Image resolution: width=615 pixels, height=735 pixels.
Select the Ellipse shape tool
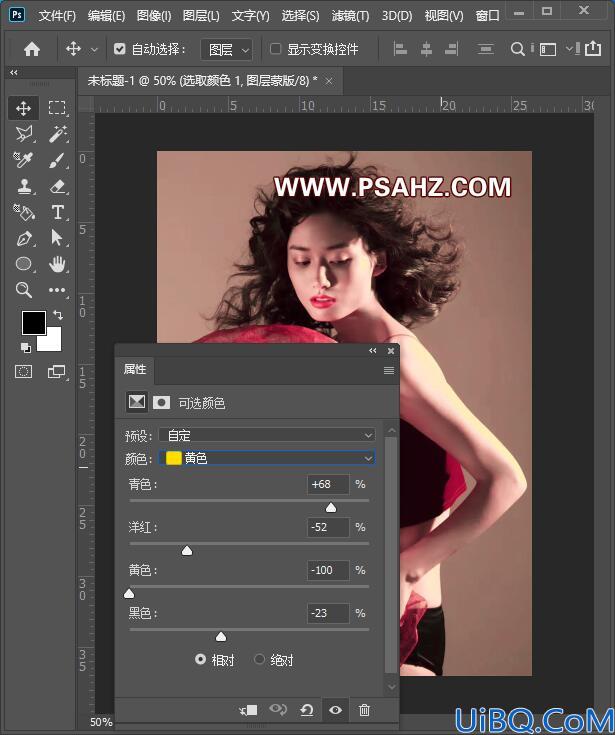(x=23, y=264)
